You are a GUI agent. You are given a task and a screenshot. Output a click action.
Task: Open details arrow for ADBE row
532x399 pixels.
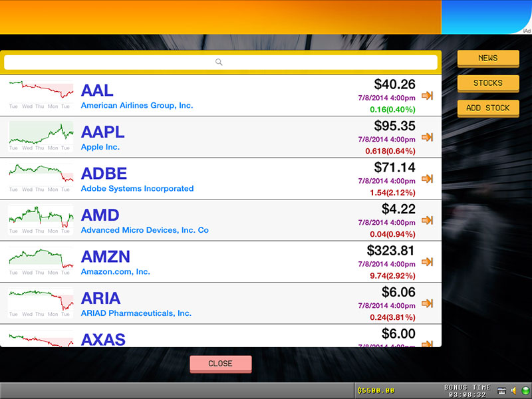(427, 178)
